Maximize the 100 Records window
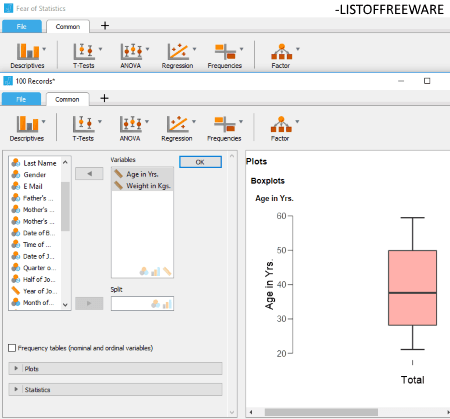450x419 pixels. pos(427,81)
